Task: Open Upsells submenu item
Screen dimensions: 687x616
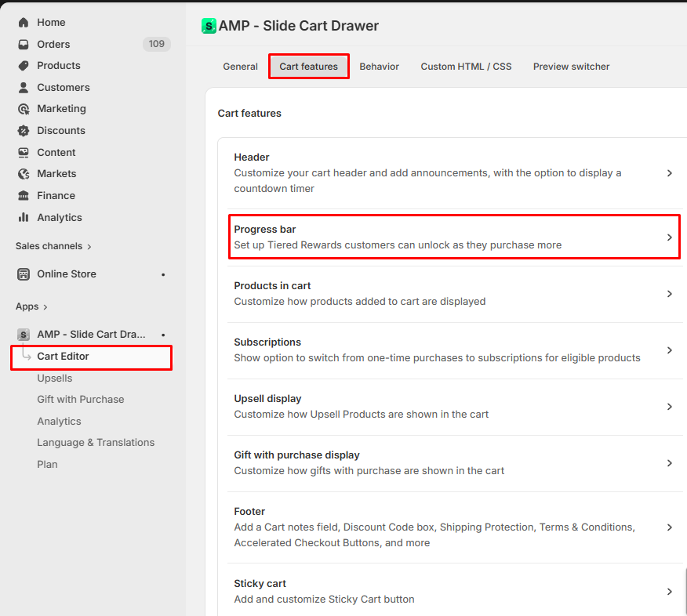Action: [x=54, y=379]
